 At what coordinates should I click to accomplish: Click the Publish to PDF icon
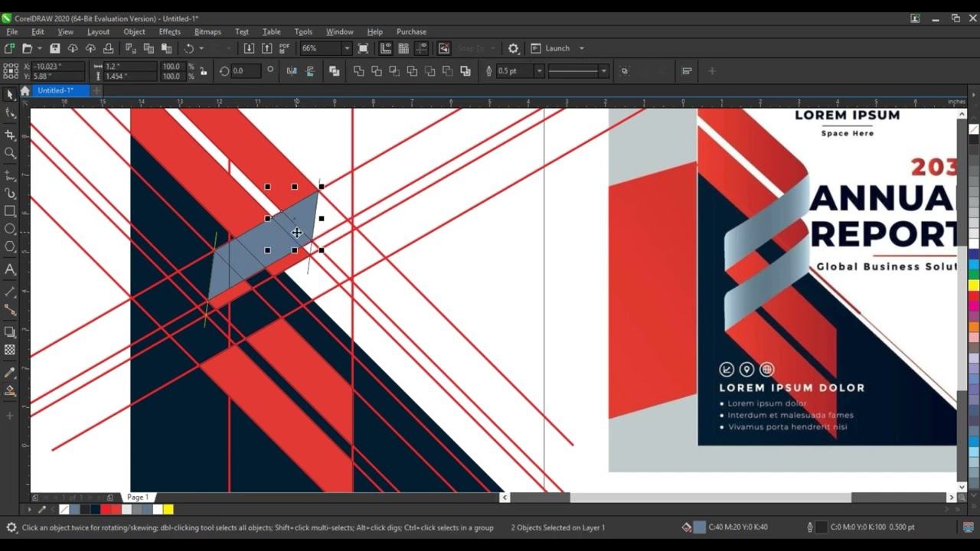coord(285,48)
